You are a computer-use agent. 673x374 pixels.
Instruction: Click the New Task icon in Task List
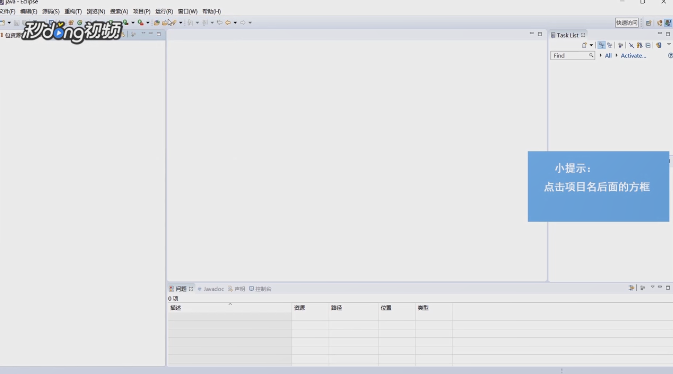[x=585, y=45]
